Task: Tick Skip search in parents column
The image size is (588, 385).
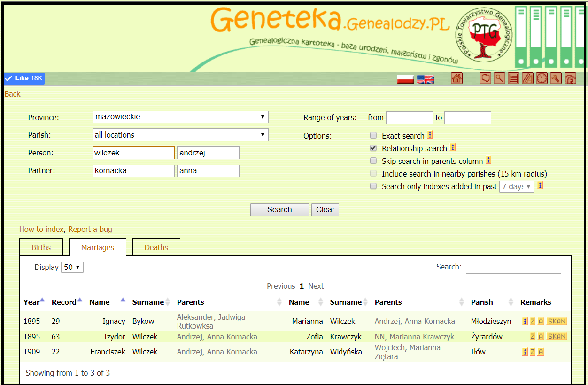Action: 373,161
